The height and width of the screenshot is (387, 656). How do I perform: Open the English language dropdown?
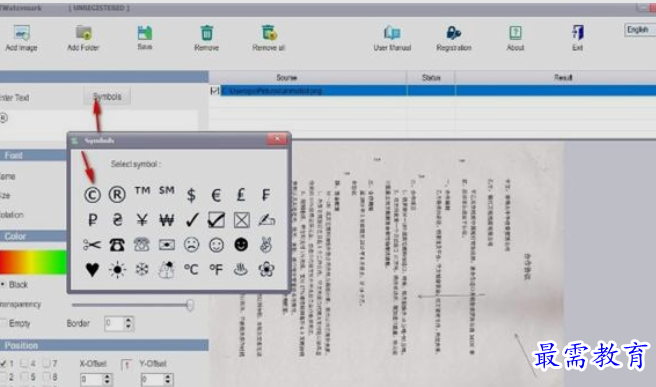(x=640, y=30)
